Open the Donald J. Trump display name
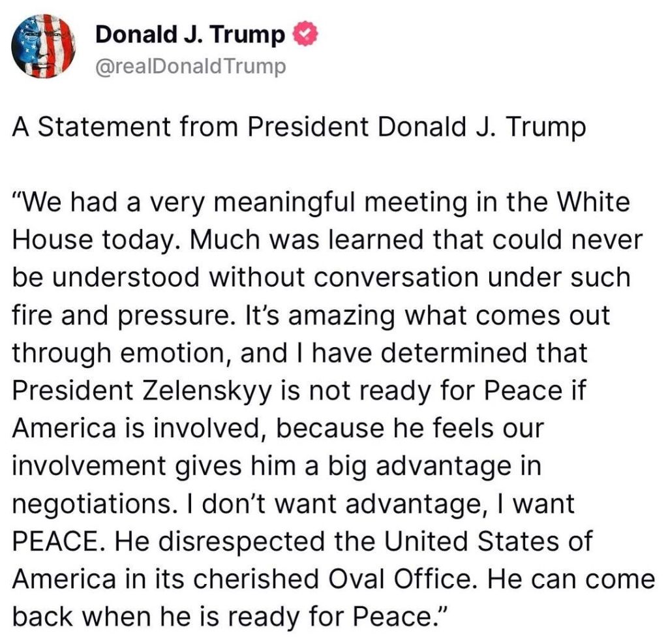This screenshot has height=644, width=668. point(190,35)
